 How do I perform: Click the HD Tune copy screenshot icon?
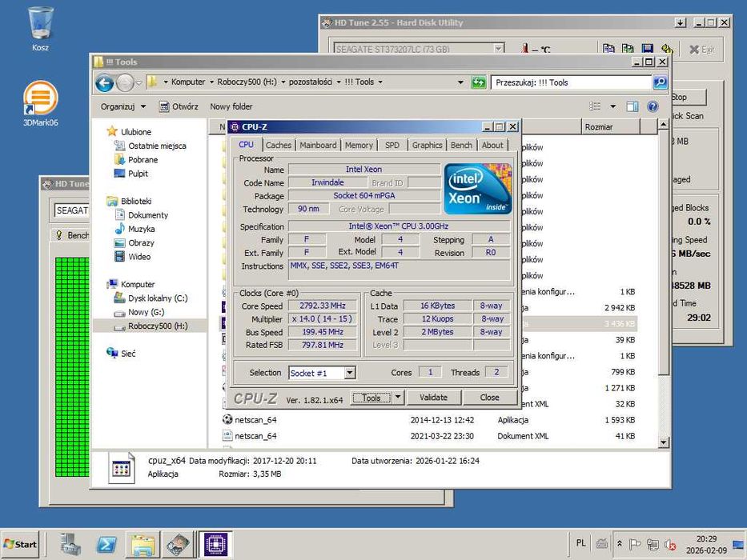tap(628, 49)
